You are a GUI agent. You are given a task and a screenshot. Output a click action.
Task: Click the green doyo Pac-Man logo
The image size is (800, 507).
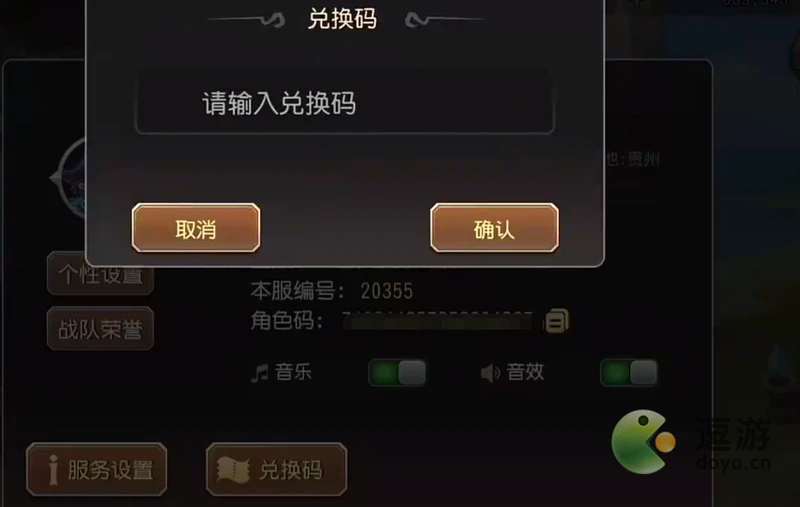(x=644, y=441)
